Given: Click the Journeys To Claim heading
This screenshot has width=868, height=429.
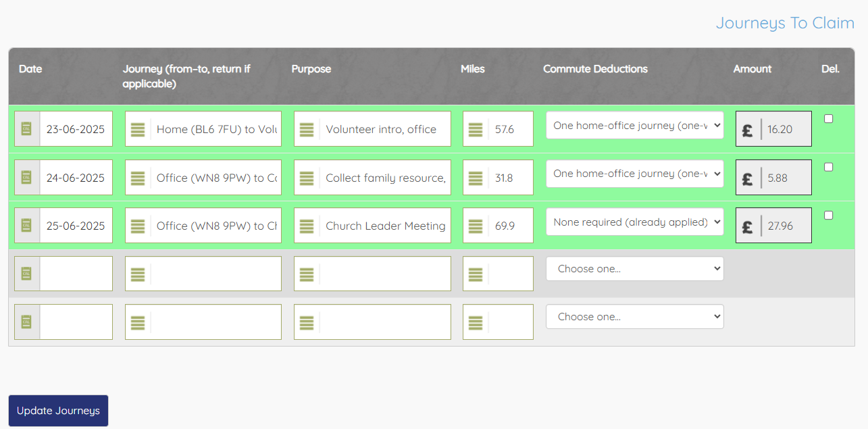Looking at the screenshot, I should click(x=785, y=23).
